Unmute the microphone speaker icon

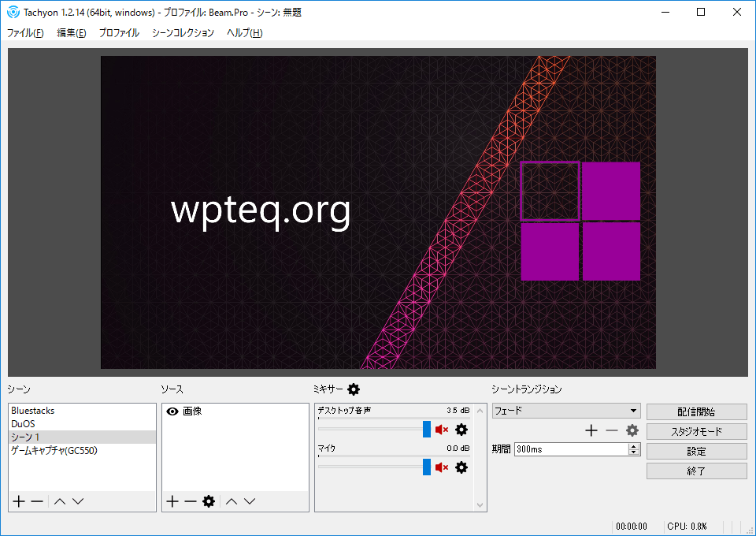442,467
